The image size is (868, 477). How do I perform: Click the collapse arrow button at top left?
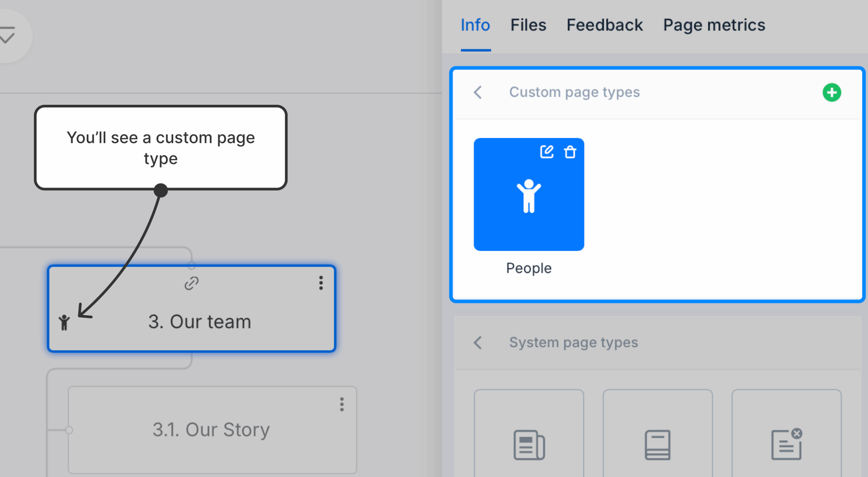click(x=7, y=35)
